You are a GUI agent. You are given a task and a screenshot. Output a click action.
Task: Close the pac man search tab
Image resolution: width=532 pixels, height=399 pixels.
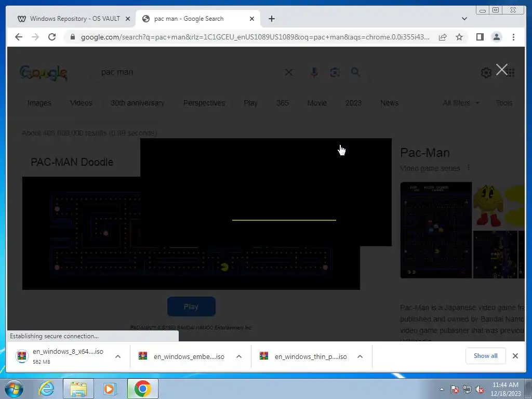pyautogui.click(x=252, y=19)
